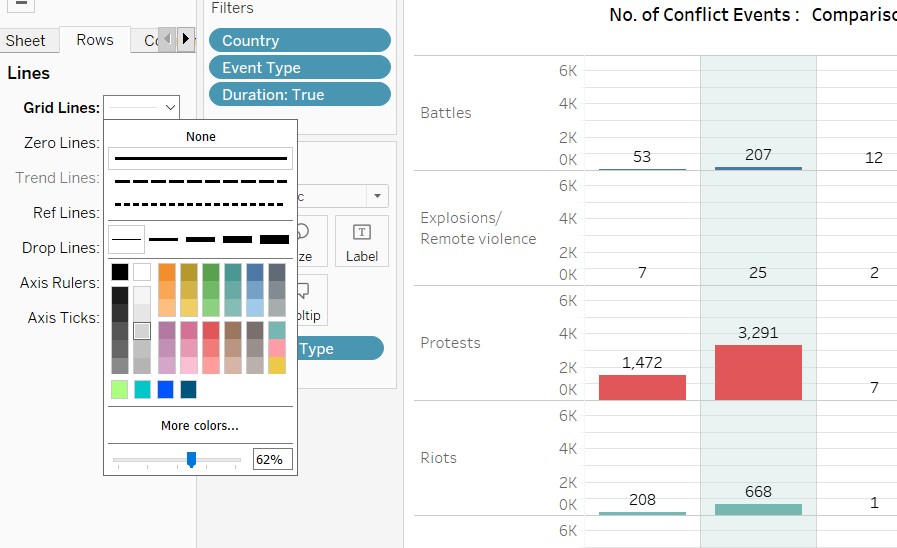
Task: Switch to the Rows tab
Action: coord(95,40)
